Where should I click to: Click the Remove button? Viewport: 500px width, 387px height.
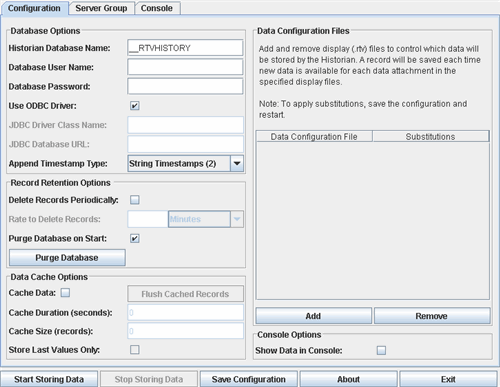(x=432, y=316)
